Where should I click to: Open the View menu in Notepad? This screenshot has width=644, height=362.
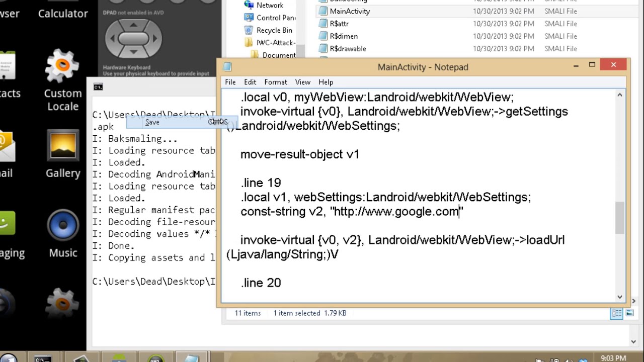[302, 82]
